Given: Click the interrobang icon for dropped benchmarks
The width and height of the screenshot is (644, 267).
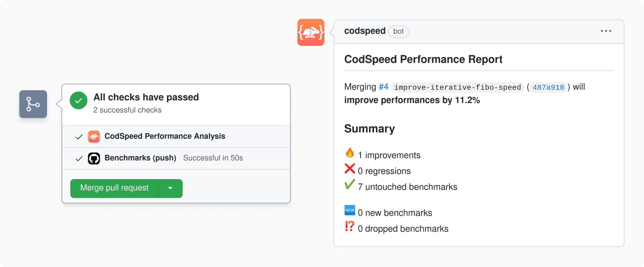Looking at the screenshot, I should point(350,226).
